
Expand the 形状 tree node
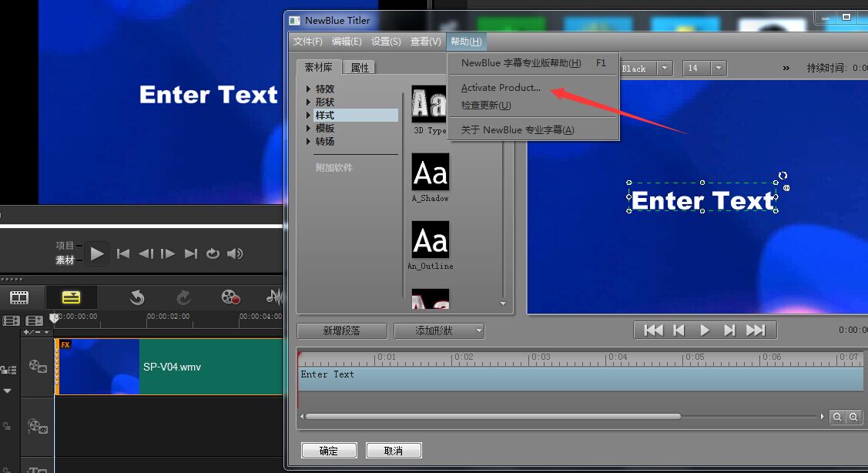(308, 102)
